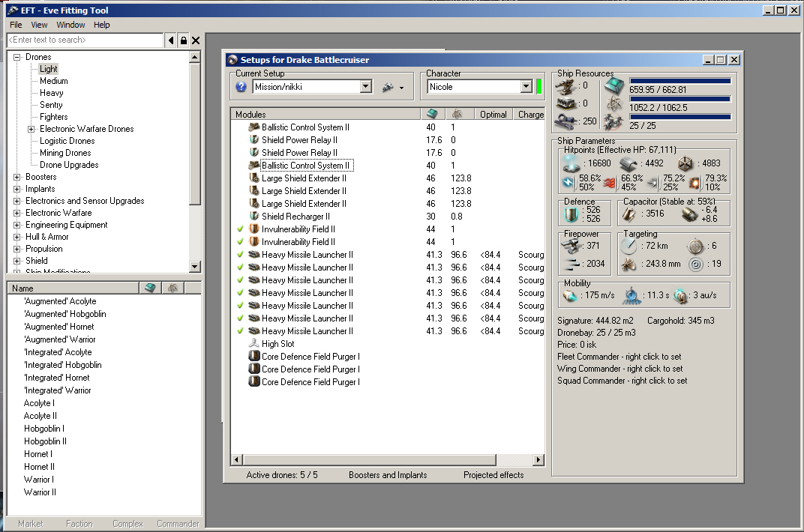
Task: Toggle the last Heavy Missile Launcher II checkmark
Action: click(x=240, y=331)
